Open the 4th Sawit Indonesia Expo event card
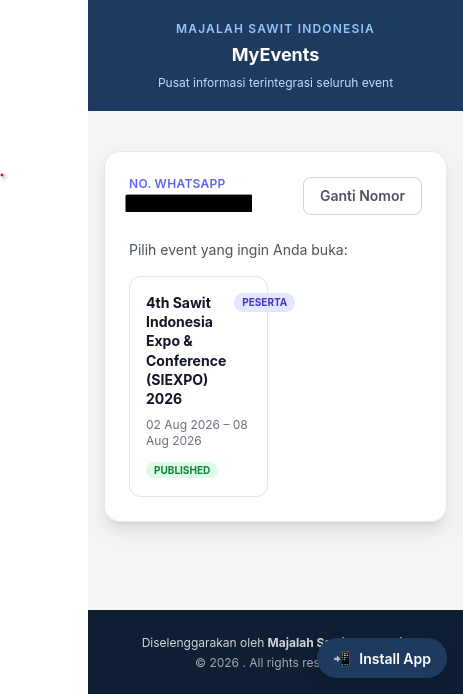The width and height of the screenshot is (463, 694). tap(198, 386)
